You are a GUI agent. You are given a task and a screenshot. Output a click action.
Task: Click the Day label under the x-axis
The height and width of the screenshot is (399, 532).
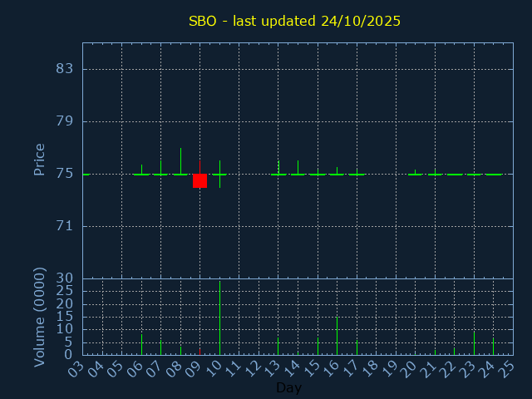pyautogui.click(x=288, y=388)
